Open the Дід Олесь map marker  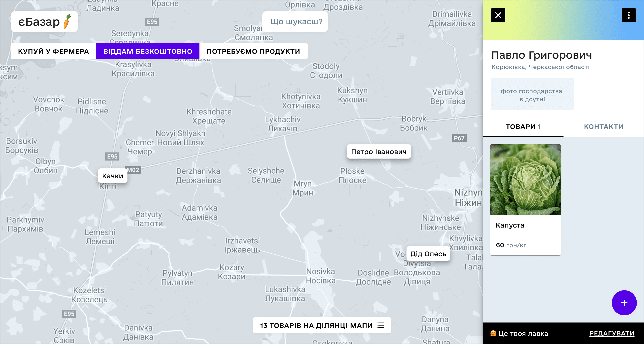coord(428,254)
